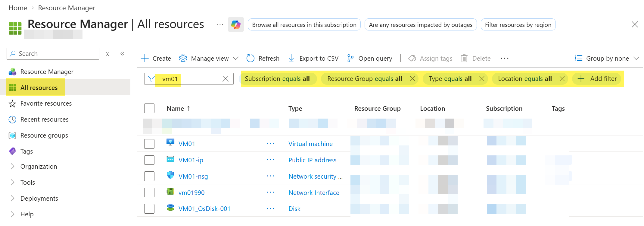This screenshot has height=226, width=644.
Task: Click the Delete trash can icon
Action: click(464, 58)
